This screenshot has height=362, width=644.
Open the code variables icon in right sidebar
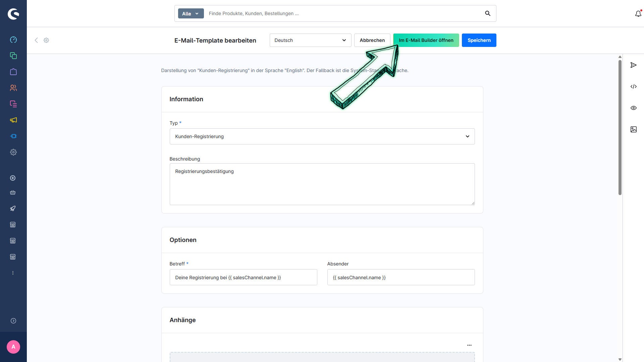pos(633,86)
